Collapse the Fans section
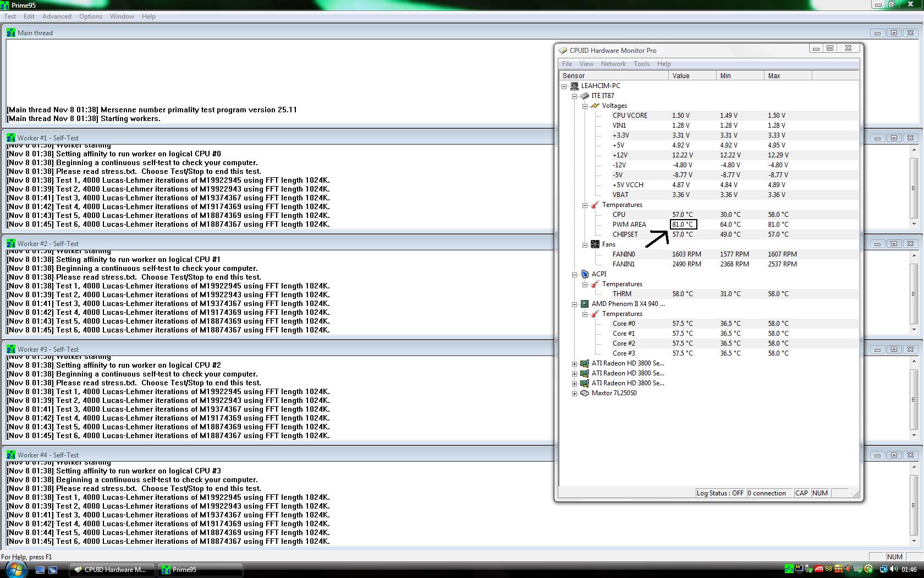Screen dimensions: 924x578 point(585,244)
